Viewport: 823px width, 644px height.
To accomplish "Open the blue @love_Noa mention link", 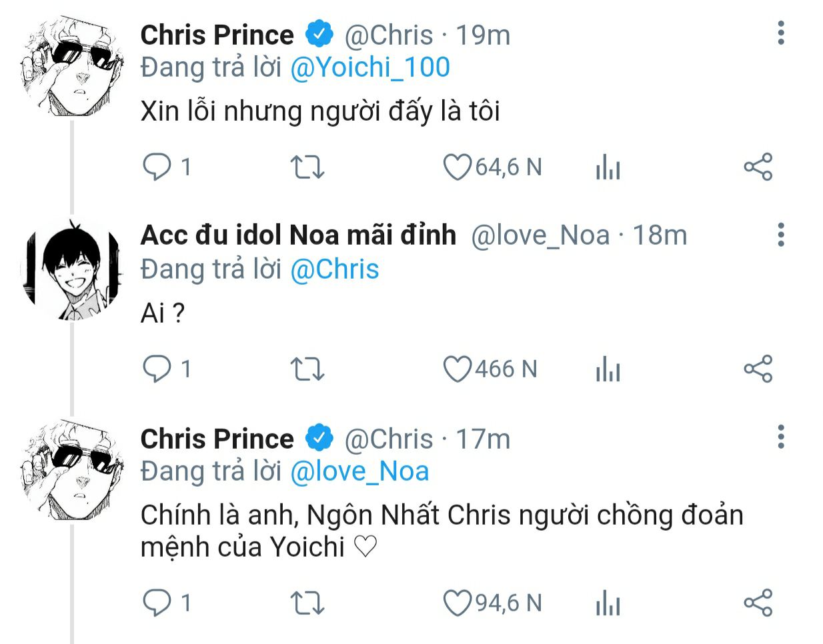I will (x=359, y=471).
